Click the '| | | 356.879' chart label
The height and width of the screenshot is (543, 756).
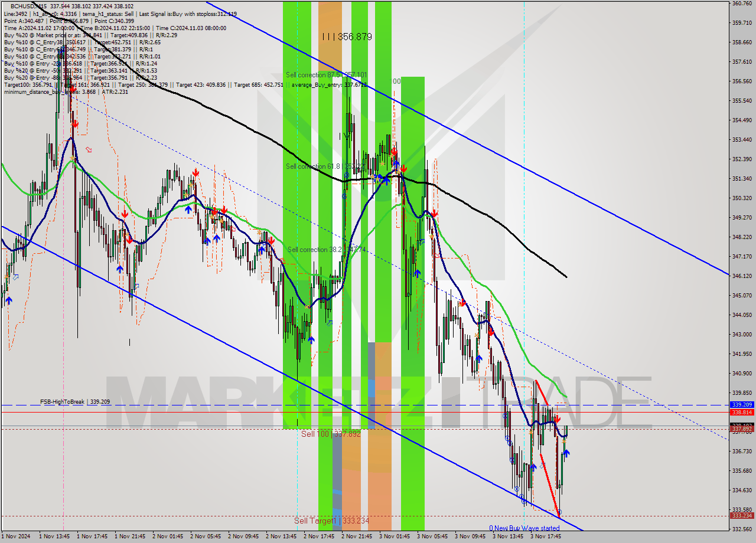(x=347, y=37)
